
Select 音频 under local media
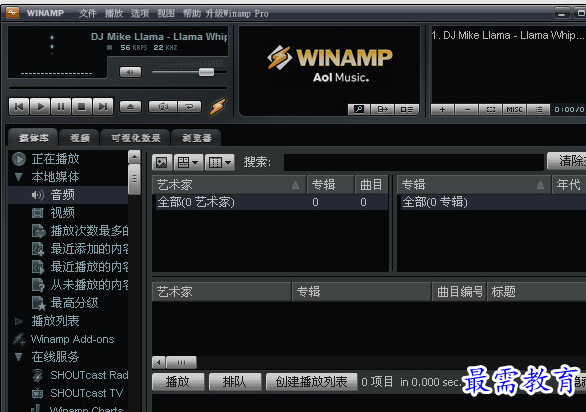62,195
